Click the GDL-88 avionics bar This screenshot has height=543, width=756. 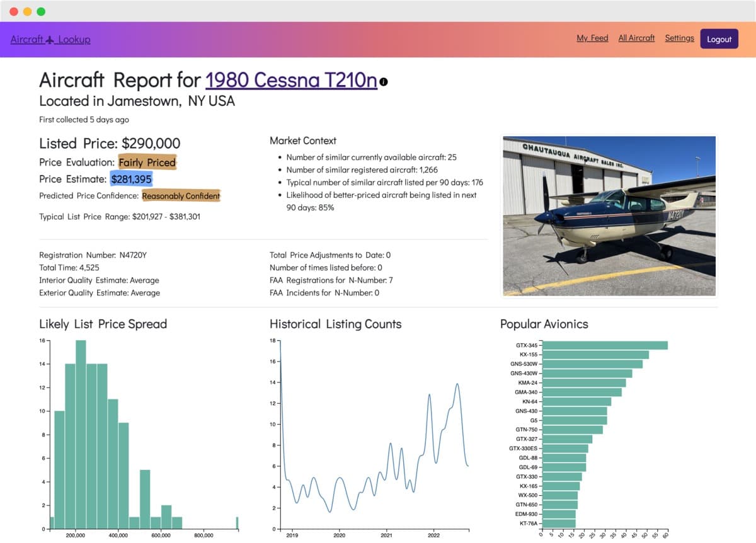point(564,458)
